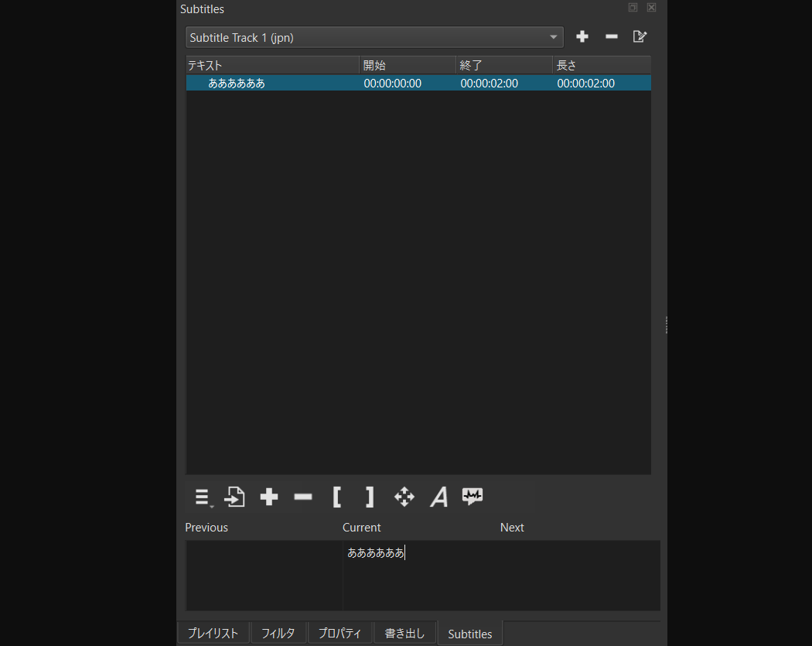This screenshot has width=812, height=646.
Task: Click the 終了 column header
Action: coord(504,65)
